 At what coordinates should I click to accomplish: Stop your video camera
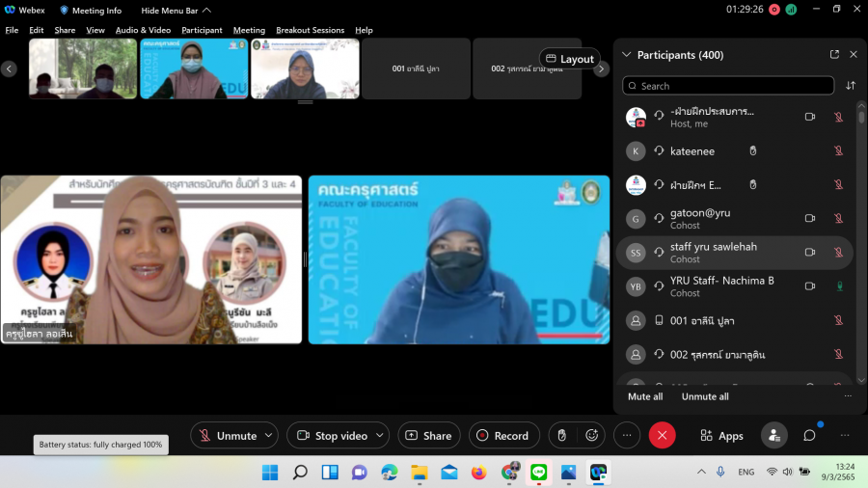point(331,436)
